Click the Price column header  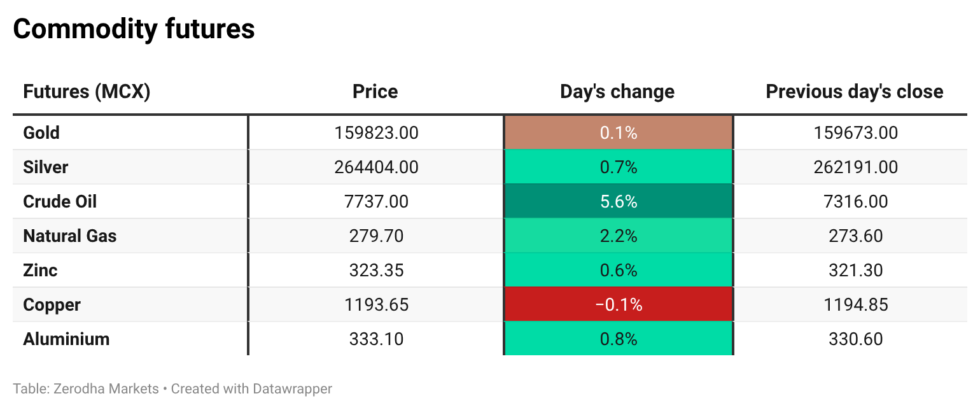375,92
